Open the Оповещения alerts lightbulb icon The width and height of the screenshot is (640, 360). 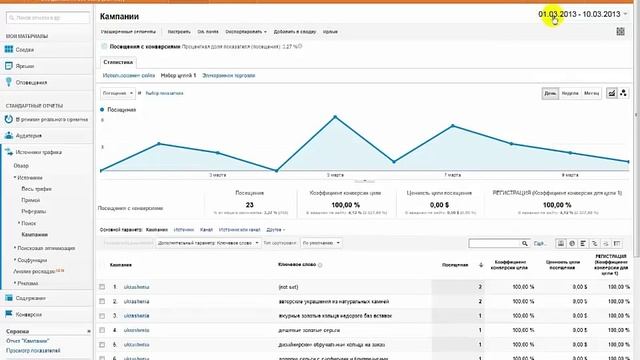[x=9, y=82]
